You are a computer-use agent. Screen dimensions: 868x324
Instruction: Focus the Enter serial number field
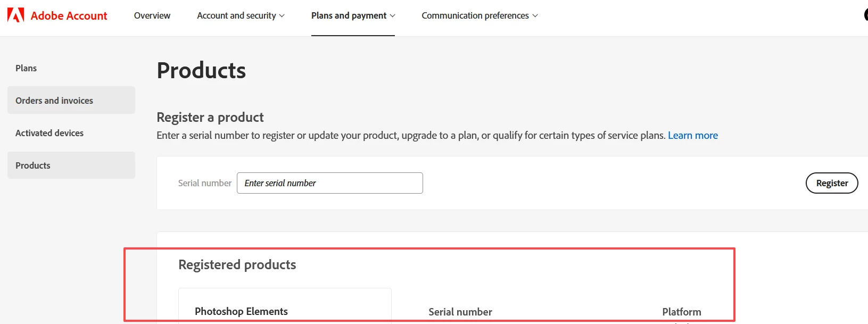click(x=329, y=183)
